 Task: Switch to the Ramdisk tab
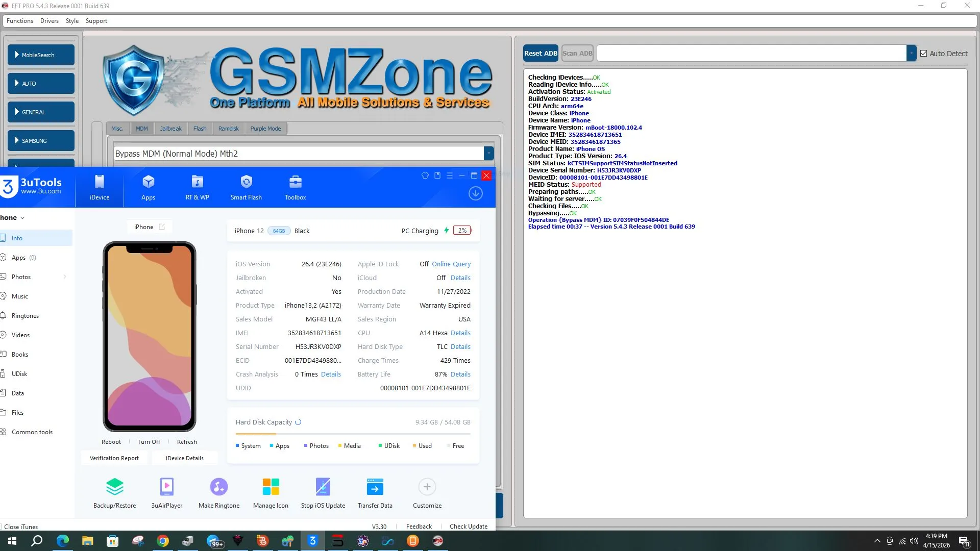click(228, 129)
